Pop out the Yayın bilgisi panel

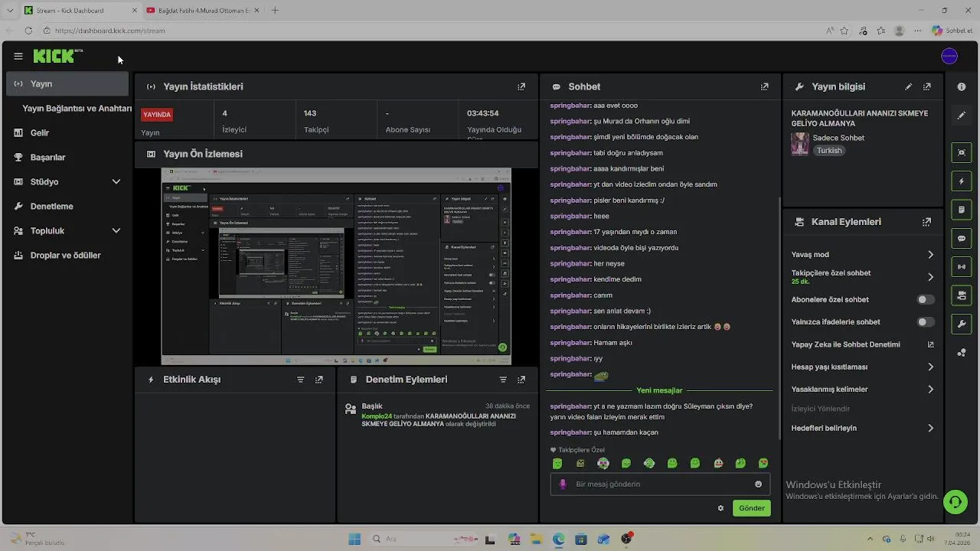point(926,87)
